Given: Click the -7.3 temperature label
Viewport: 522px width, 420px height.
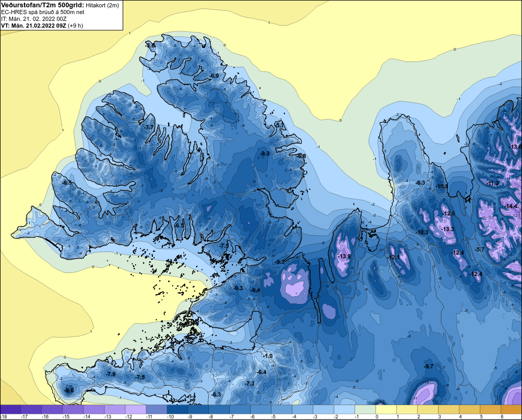Looking at the screenshot, I should tap(250, 383).
